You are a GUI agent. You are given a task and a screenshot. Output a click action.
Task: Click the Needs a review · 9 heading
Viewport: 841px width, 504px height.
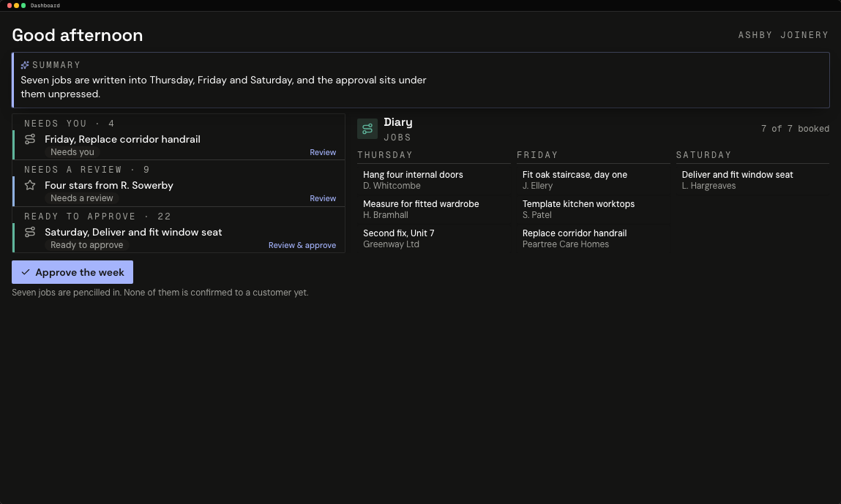[x=87, y=170]
